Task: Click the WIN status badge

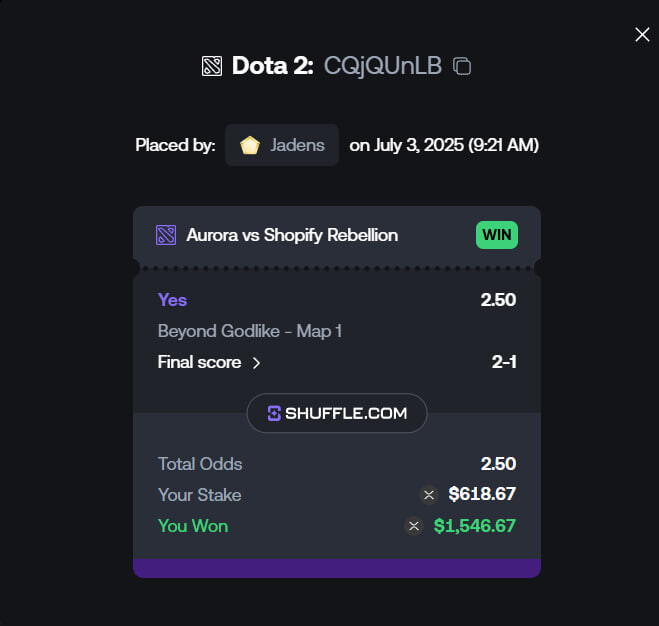Action: (x=497, y=235)
